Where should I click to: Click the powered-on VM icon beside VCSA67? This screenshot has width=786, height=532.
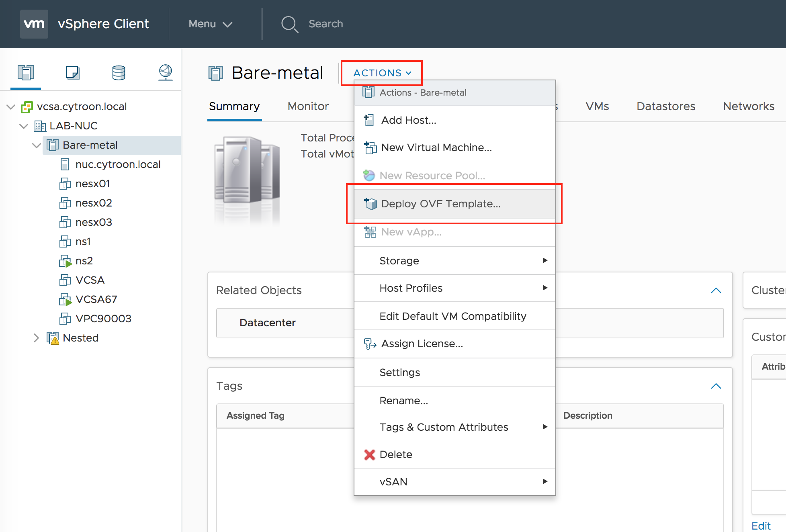coord(65,300)
